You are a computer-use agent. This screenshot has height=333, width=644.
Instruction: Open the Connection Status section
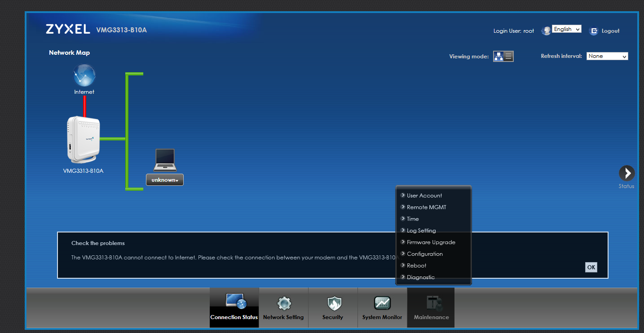point(234,308)
